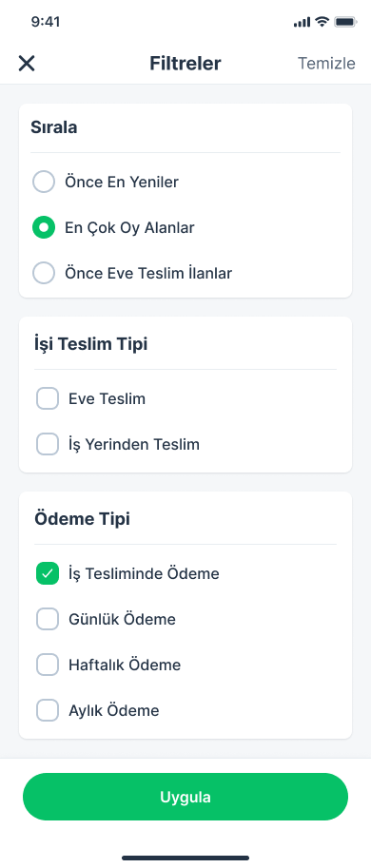Check the Eve Teslim checkbox
The image size is (371, 868).
(x=48, y=398)
